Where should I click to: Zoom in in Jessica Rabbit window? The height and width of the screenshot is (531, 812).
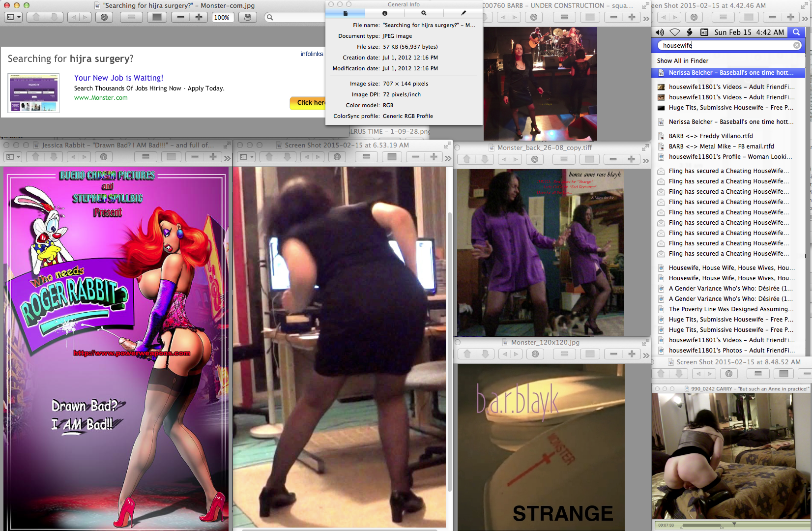213,157
